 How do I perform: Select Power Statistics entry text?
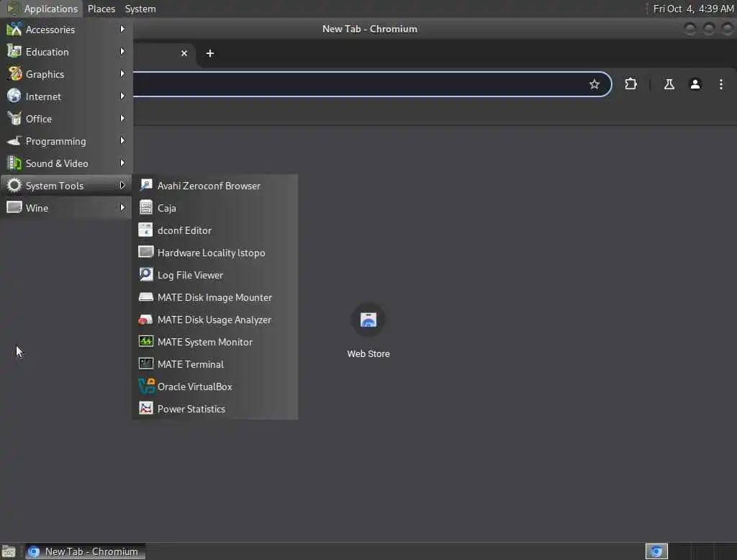(x=191, y=409)
